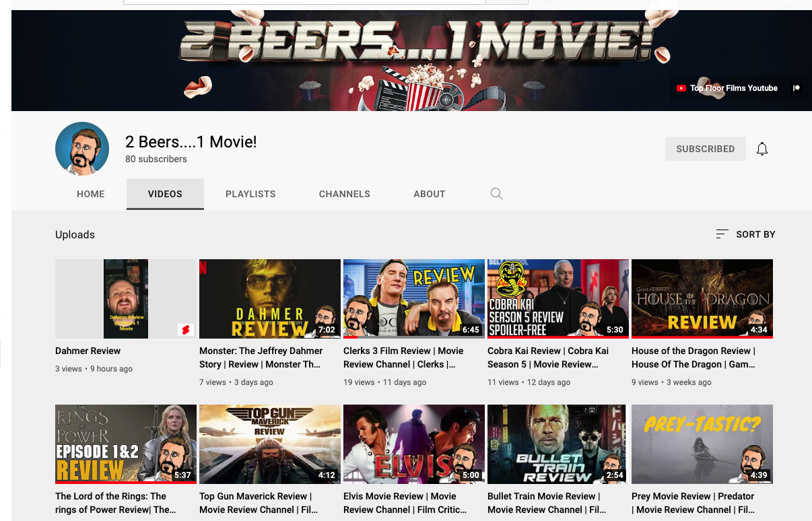Select the Videos tab

165,194
